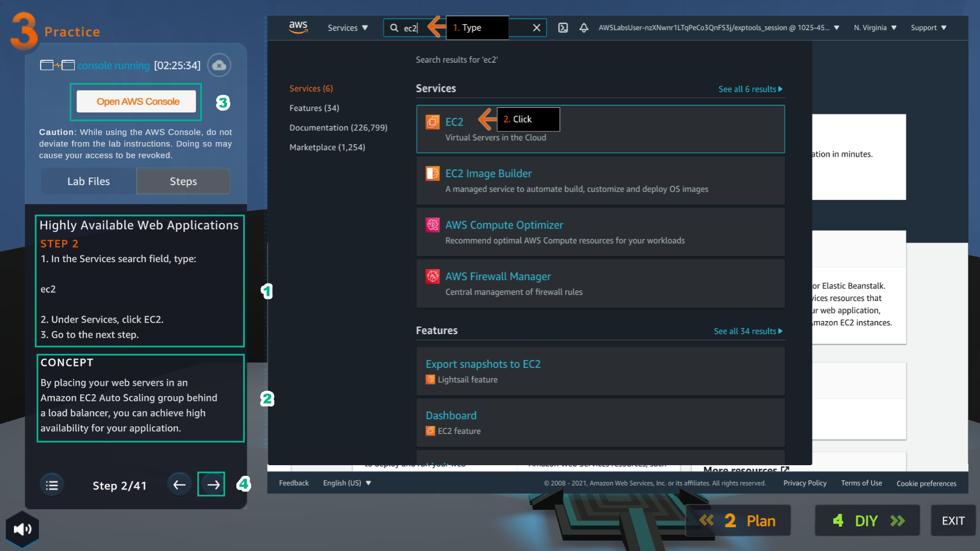The height and width of the screenshot is (551, 980).
Task: Click the AWS logo home icon
Action: click(298, 27)
